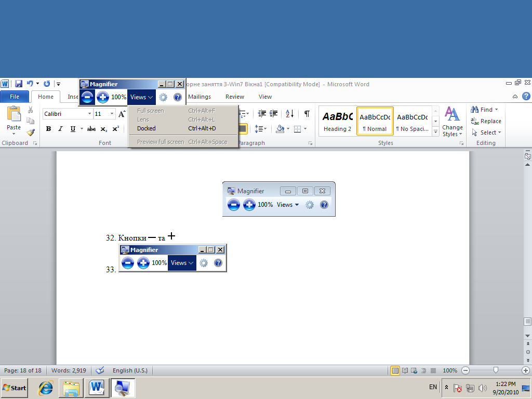Minimize the ribbon with caret icon
Viewport: 532px width, 399px height.
(515, 97)
